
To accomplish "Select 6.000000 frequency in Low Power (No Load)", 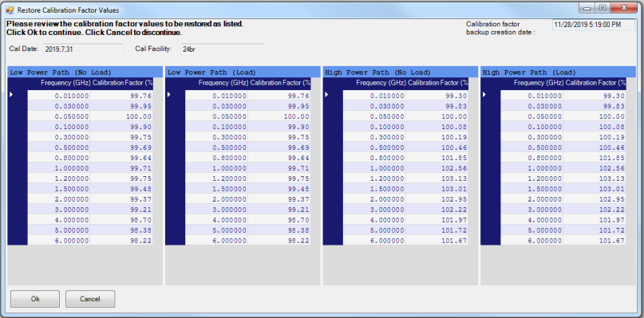I will [59, 241].
